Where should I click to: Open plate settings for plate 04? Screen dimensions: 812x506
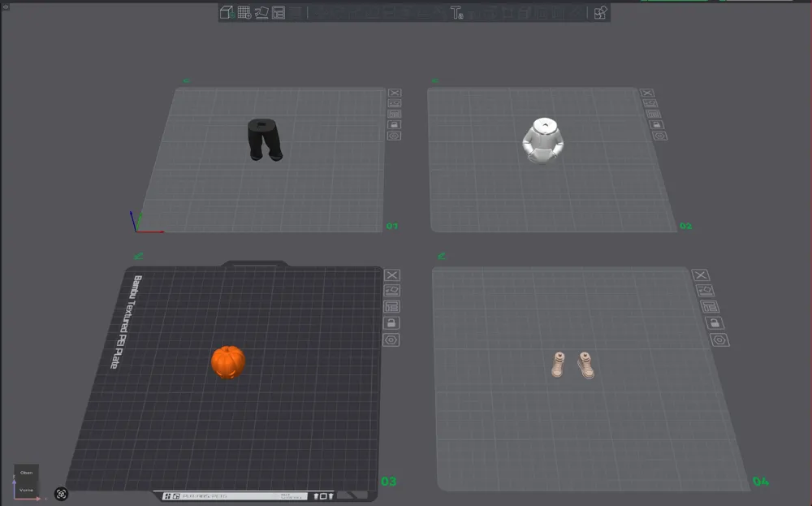719,339
